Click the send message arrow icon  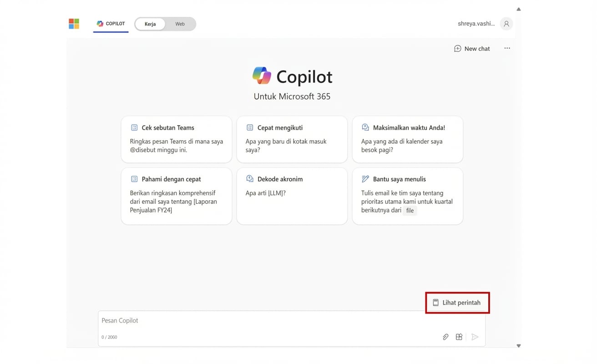click(x=475, y=337)
